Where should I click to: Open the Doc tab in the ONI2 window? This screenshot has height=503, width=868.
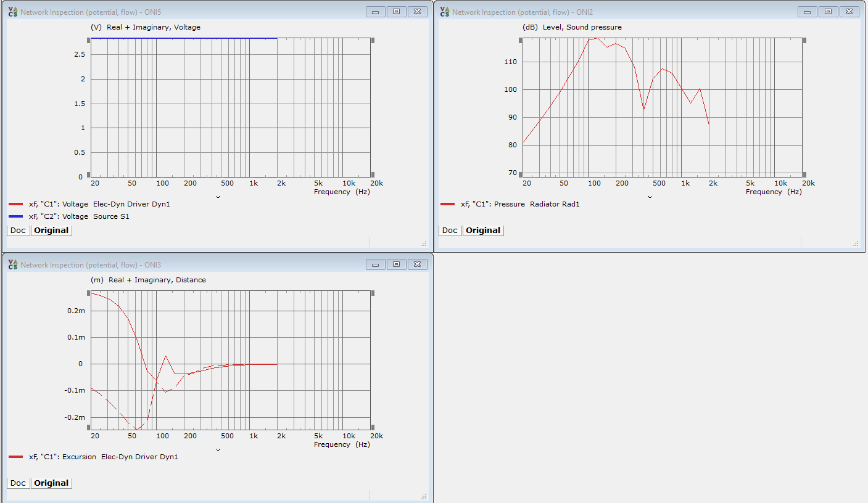[x=450, y=230]
